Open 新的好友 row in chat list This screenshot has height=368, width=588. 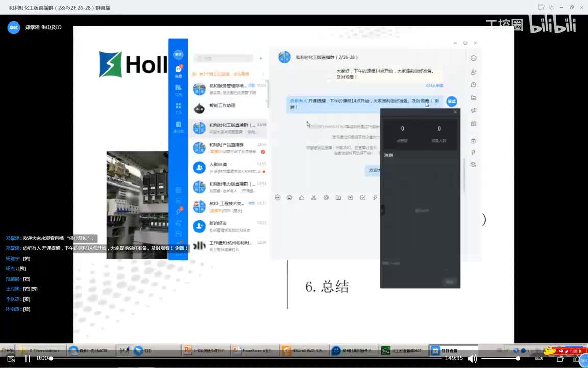(229, 226)
